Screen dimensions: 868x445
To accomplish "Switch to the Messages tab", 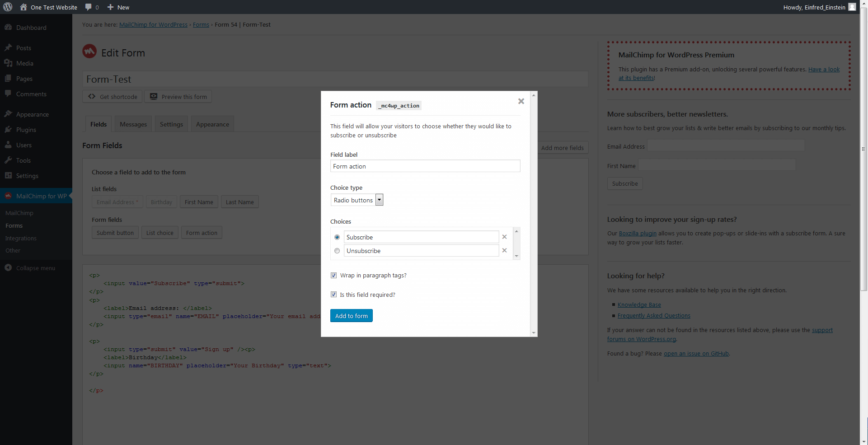I will [133, 124].
